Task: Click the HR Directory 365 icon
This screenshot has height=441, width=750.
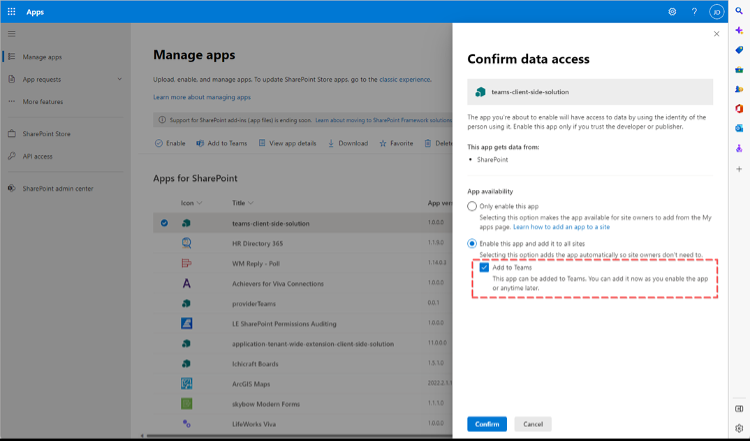Action: pyautogui.click(x=187, y=243)
